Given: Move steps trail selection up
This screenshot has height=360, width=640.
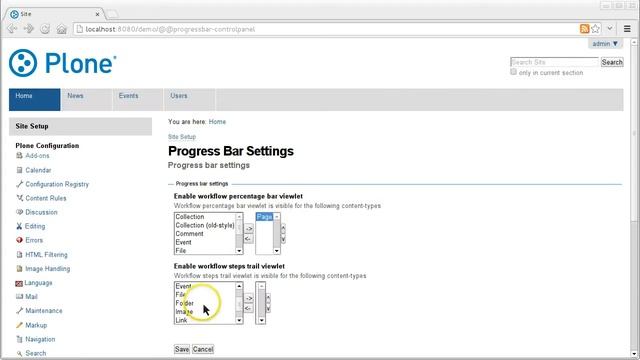Looking at the screenshot, I should tap(268, 299).
